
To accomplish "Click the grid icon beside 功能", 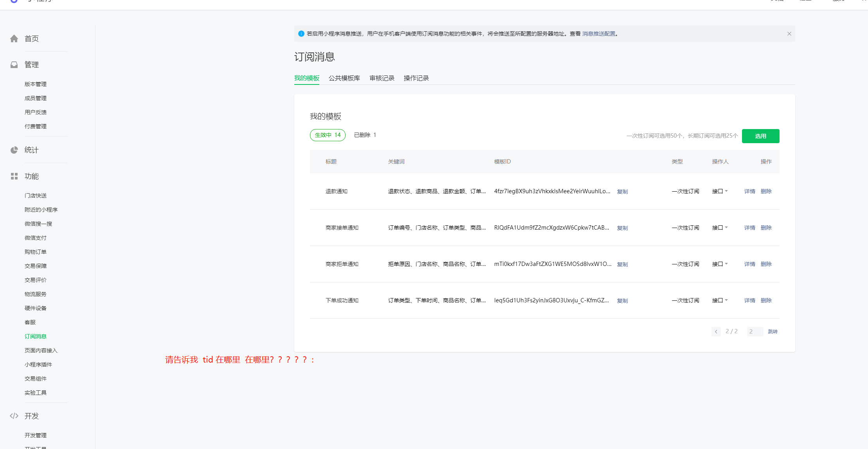I will point(14,176).
